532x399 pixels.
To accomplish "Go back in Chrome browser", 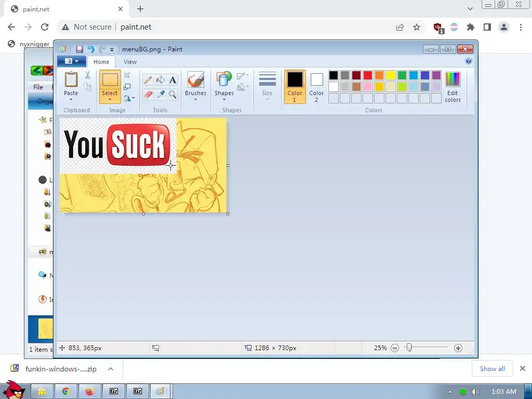I will click(x=11, y=27).
